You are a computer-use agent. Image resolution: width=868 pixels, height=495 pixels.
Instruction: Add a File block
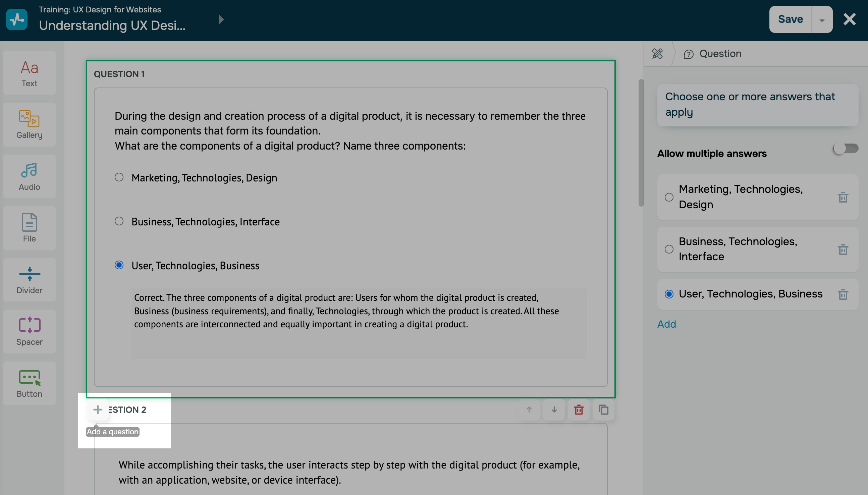coord(30,228)
